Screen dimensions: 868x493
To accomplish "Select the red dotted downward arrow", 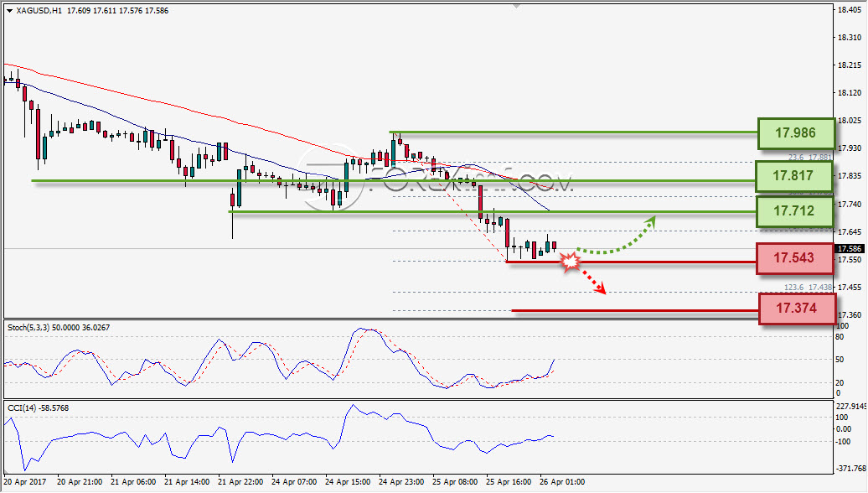I will click(x=592, y=280).
